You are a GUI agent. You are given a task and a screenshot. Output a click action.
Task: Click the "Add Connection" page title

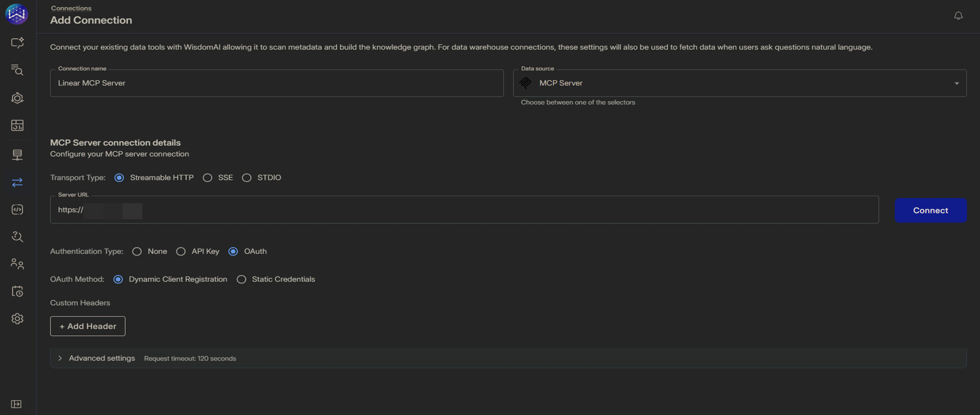pos(91,20)
